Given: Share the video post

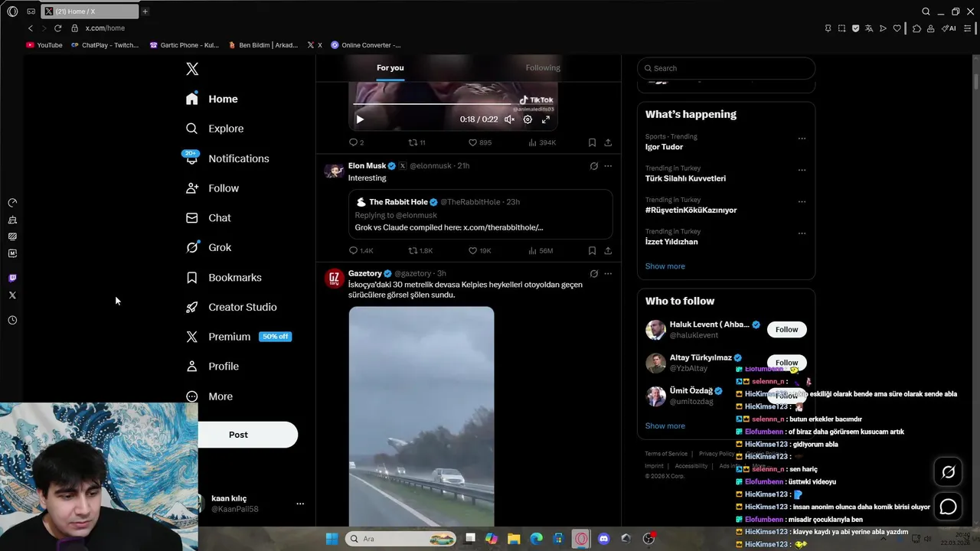Looking at the screenshot, I should click(608, 142).
